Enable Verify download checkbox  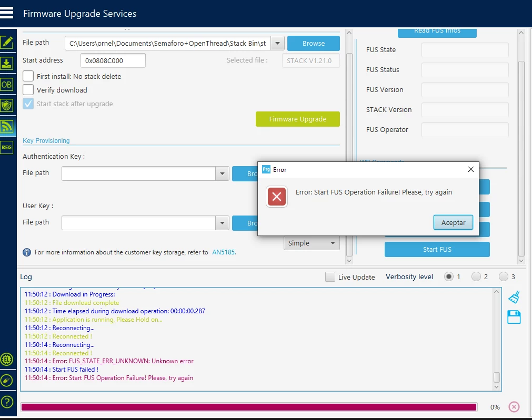(x=28, y=90)
